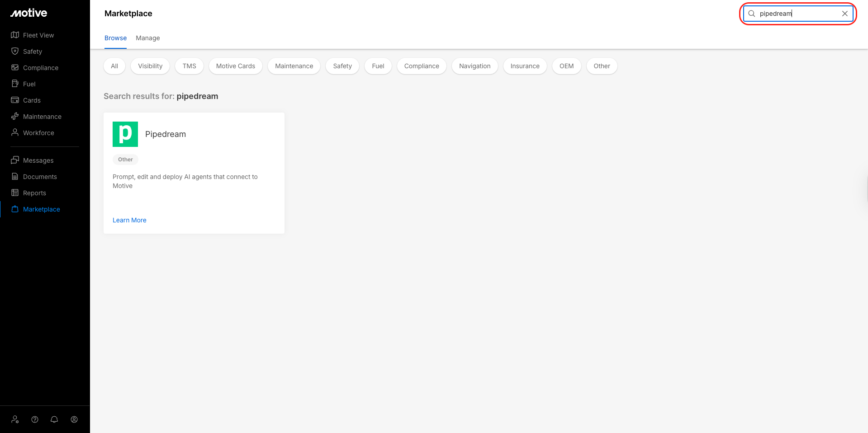Clear the search with the X icon
868x433 pixels.
click(x=844, y=14)
